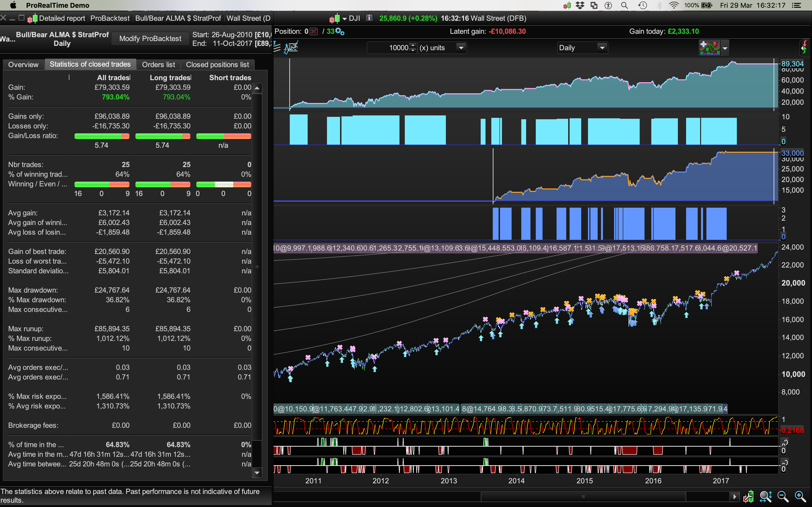
Task: Click the auto-fit zoom magnifier with arrows
Action: coord(766,496)
